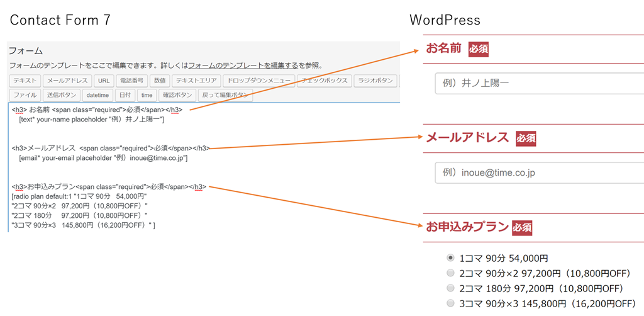Add a 日付 field tag
This screenshot has width=644, height=316.
click(125, 95)
